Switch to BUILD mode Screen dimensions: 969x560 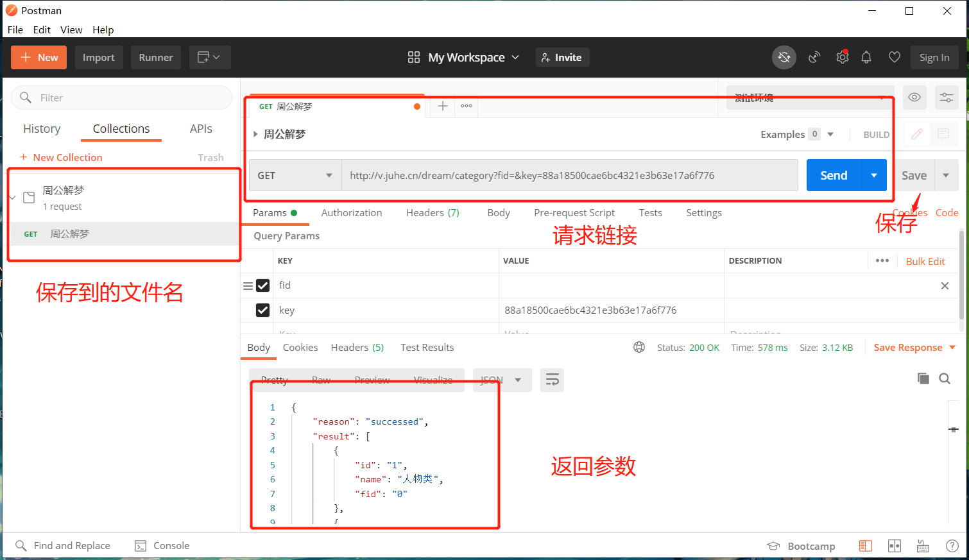tap(876, 135)
